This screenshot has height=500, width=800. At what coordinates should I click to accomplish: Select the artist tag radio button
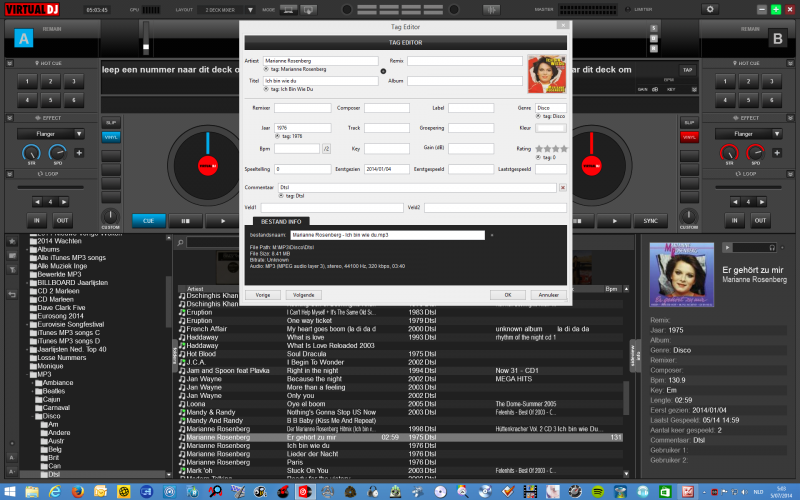266,69
